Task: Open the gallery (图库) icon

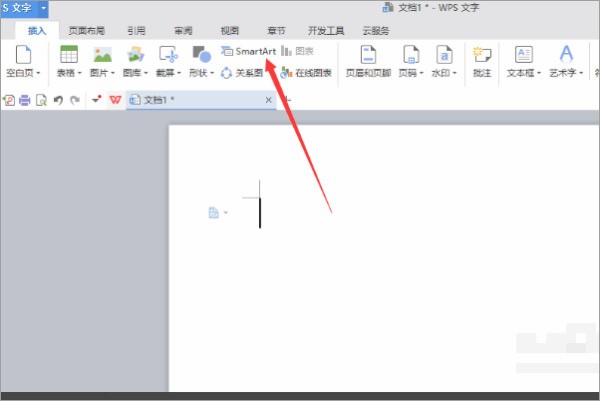Action: tap(135, 55)
